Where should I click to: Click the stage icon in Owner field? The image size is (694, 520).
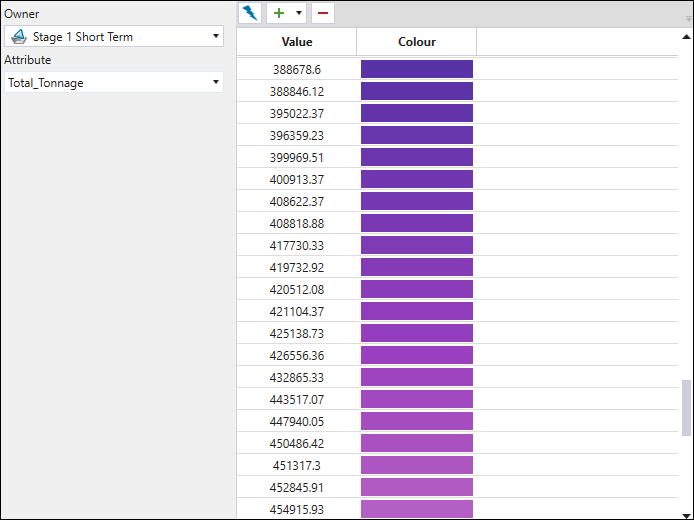coord(19,37)
